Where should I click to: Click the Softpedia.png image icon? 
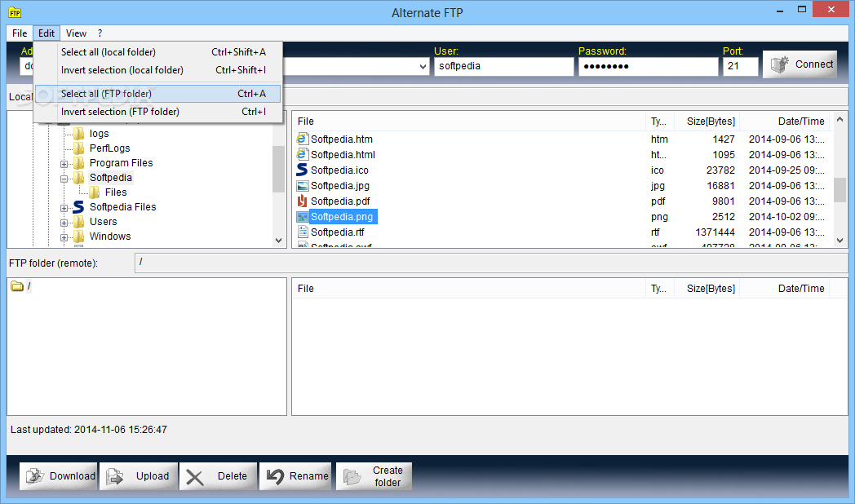pyautogui.click(x=302, y=217)
